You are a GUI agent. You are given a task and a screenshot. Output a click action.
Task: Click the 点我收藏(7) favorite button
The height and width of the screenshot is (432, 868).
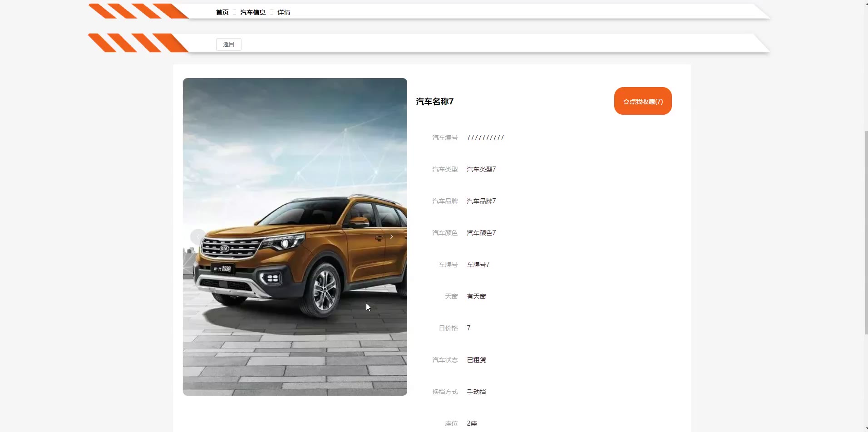(643, 101)
